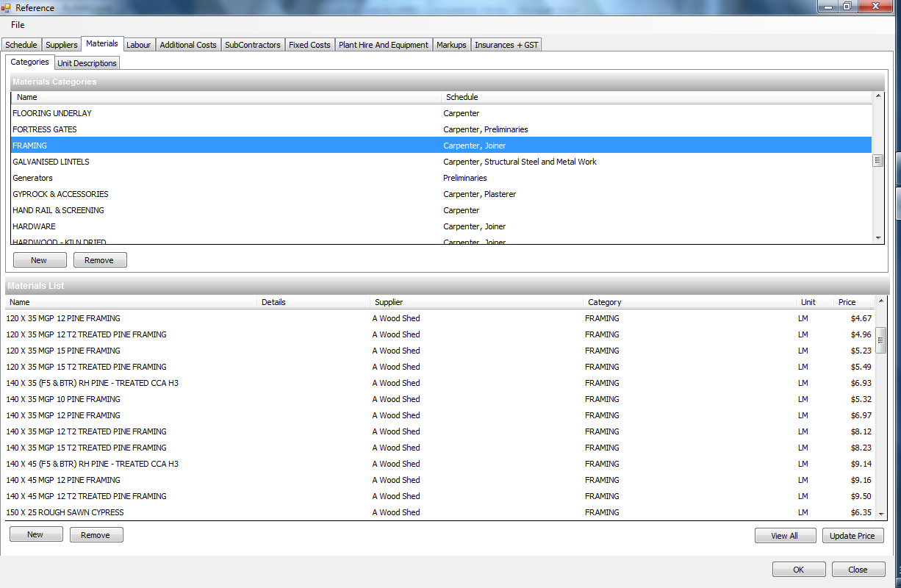This screenshot has height=588, width=901.
Task: Open the File menu
Action: [18, 25]
